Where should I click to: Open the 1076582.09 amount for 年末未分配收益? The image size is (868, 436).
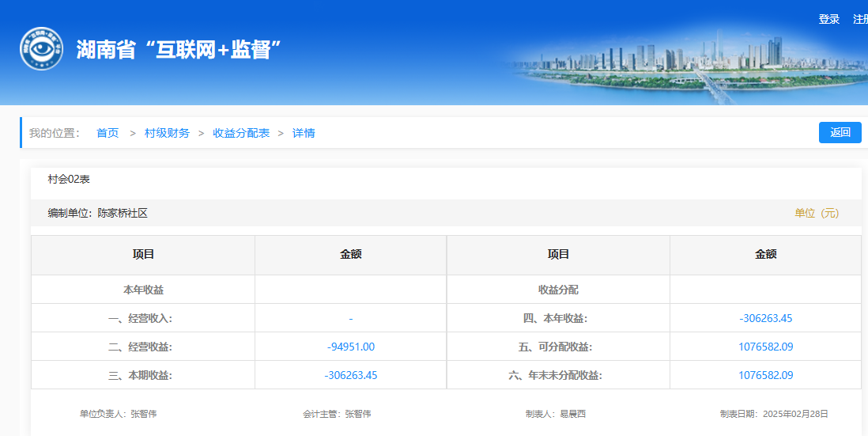click(x=765, y=376)
